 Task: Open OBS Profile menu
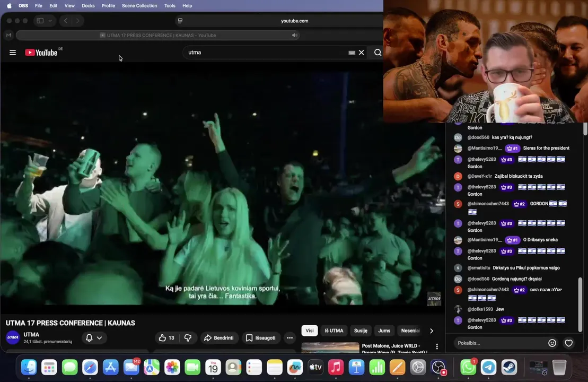click(108, 6)
